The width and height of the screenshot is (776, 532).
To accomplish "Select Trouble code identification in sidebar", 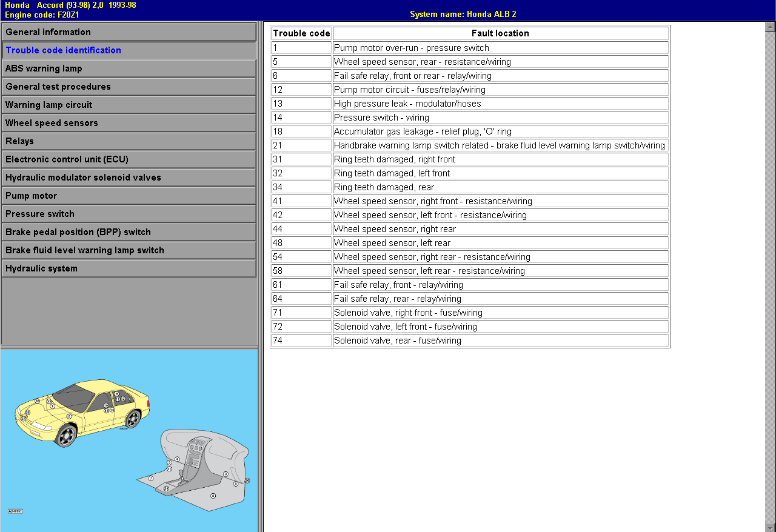I will pos(129,50).
